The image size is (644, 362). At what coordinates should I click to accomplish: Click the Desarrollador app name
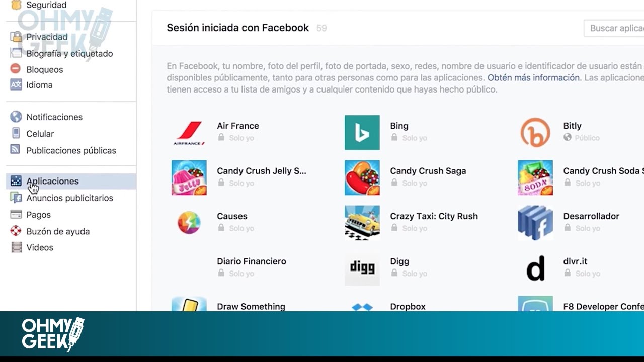click(591, 216)
